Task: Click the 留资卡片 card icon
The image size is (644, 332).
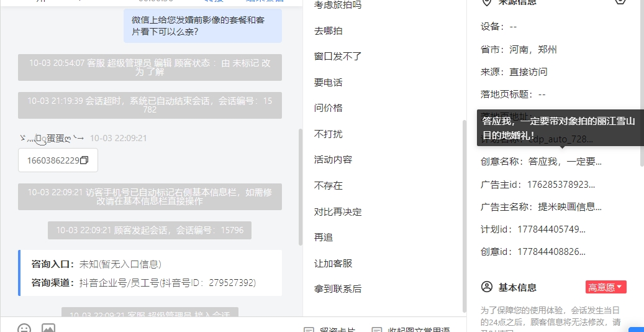Action: pyautogui.click(x=309, y=330)
